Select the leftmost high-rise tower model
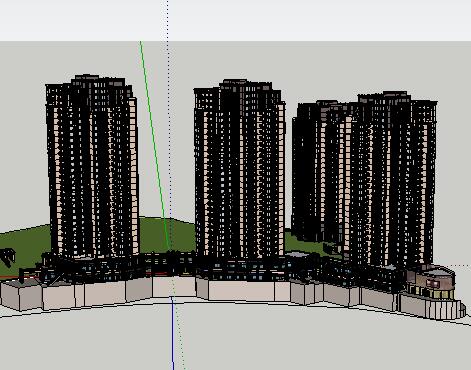471x370 pixels. coord(92,167)
